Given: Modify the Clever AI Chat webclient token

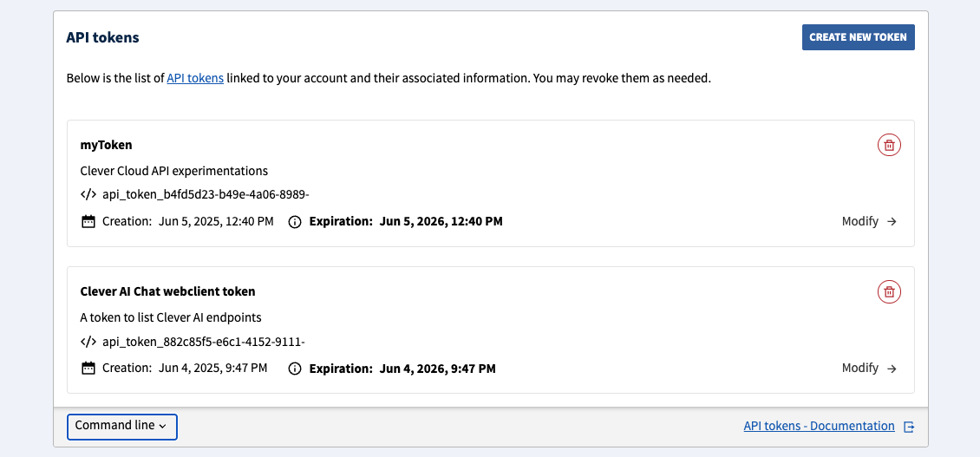Looking at the screenshot, I should coord(860,368).
